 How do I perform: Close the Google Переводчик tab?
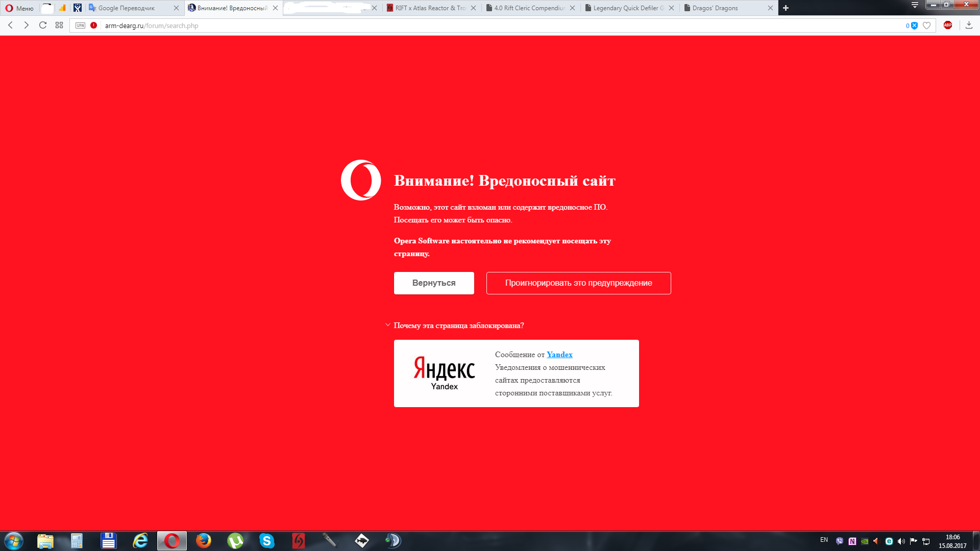[177, 8]
